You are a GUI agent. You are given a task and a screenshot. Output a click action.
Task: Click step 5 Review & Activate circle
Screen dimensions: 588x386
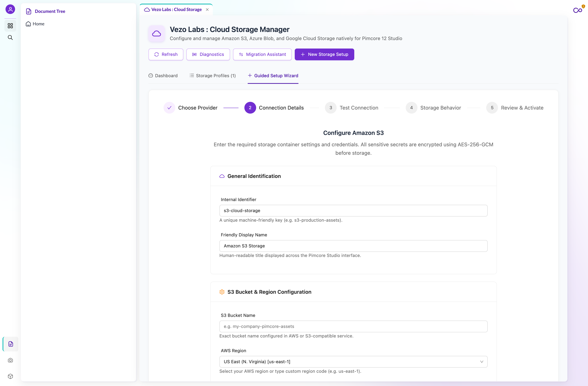pos(492,108)
